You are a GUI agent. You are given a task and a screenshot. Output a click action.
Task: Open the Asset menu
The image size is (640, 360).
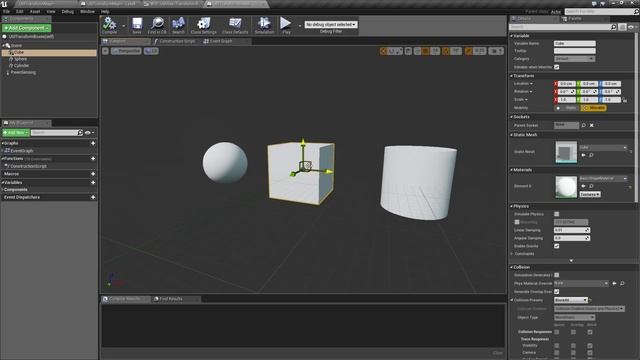35,11
